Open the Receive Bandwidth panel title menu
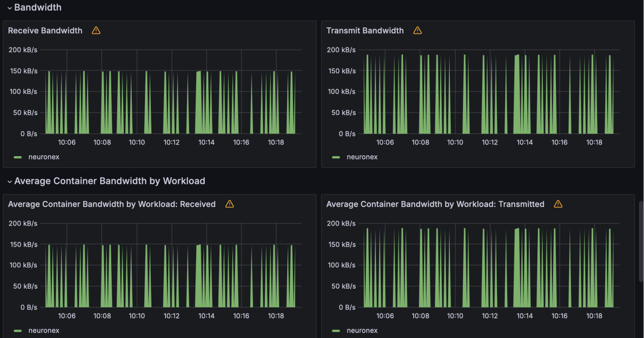644x338 pixels. (45, 31)
